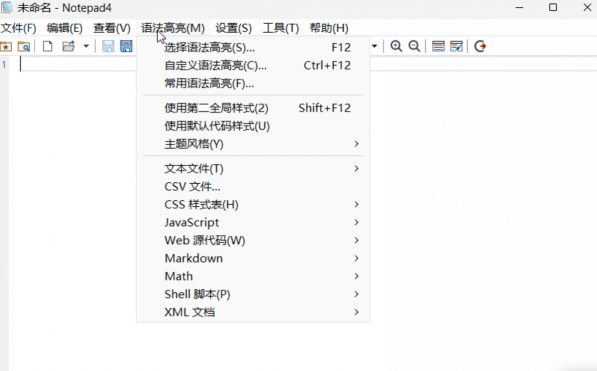Minimize the Notepad4 window
The width and height of the screenshot is (597, 371).
(x=519, y=7)
